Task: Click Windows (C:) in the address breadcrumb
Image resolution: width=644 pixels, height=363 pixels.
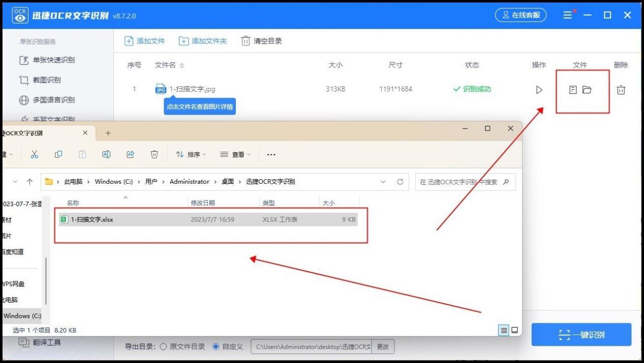Action: (x=114, y=181)
